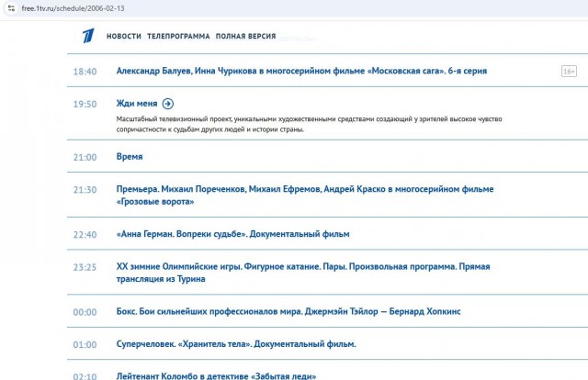Click the 18:40 time slot
This screenshot has height=380, width=588.
85,71
